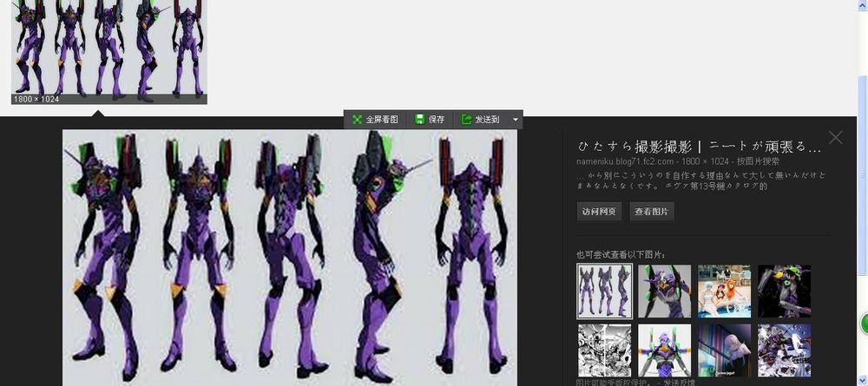Click the page scrollbar up arrow
868x386 pixels.
(863, 5)
